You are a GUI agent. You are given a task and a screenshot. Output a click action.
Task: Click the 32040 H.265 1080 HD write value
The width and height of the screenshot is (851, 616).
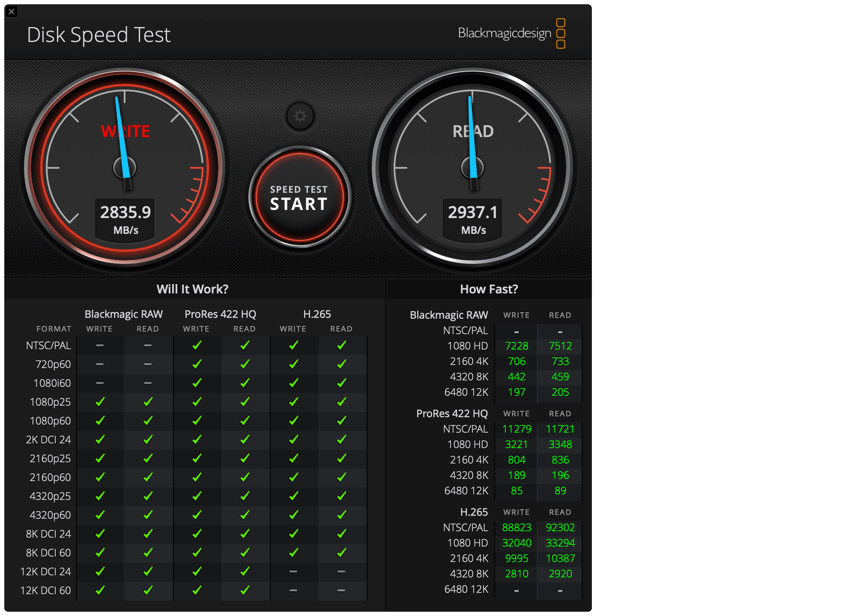pos(517,543)
